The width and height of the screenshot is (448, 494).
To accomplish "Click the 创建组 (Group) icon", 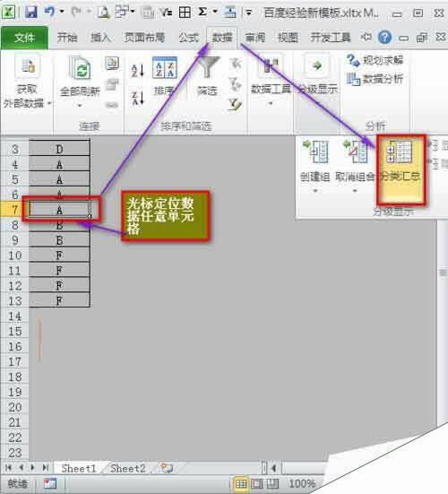I will pyautogui.click(x=315, y=152).
